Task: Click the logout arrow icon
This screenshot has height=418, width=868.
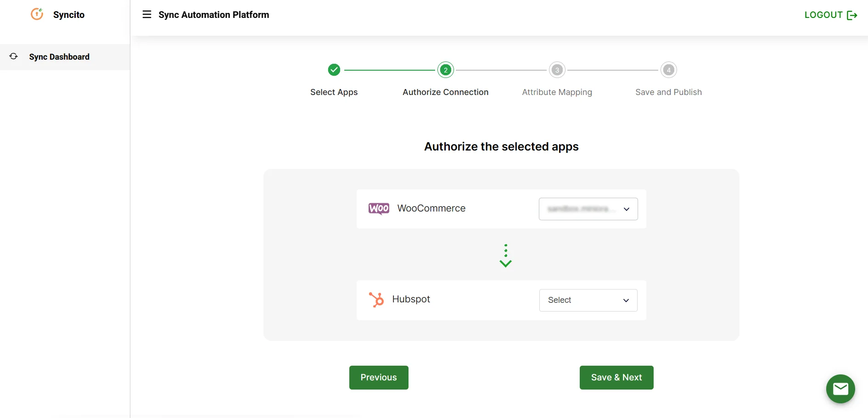Action: click(853, 15)
